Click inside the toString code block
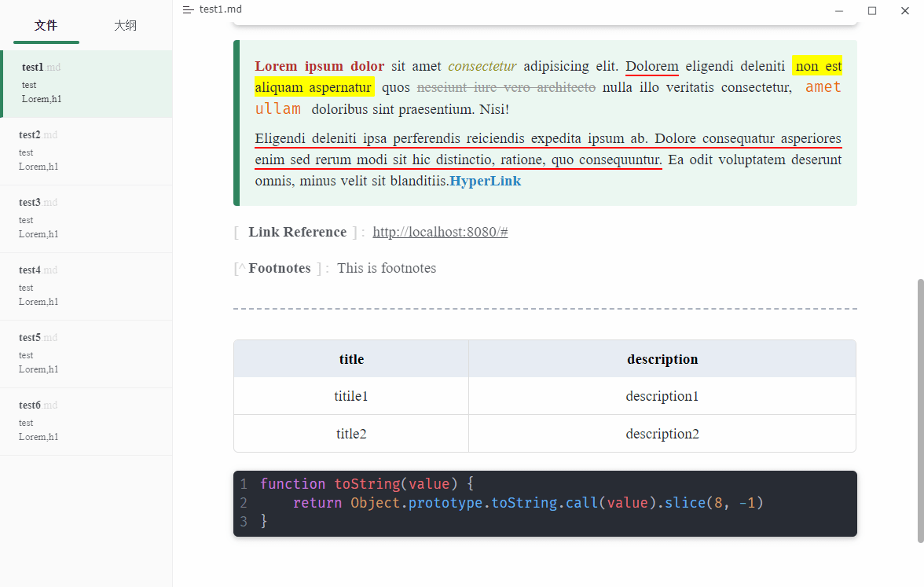 pyautogui.click(x=545, y=503)
